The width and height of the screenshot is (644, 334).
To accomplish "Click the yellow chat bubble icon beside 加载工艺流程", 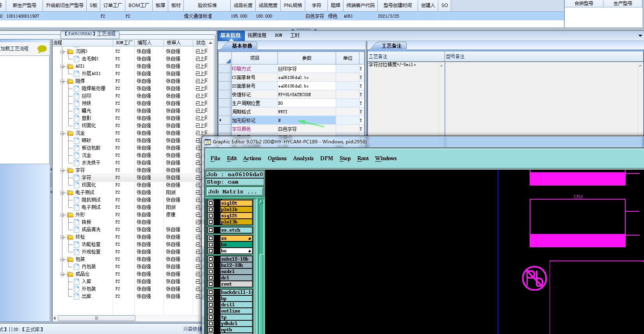I will click(x=42, y=49).
